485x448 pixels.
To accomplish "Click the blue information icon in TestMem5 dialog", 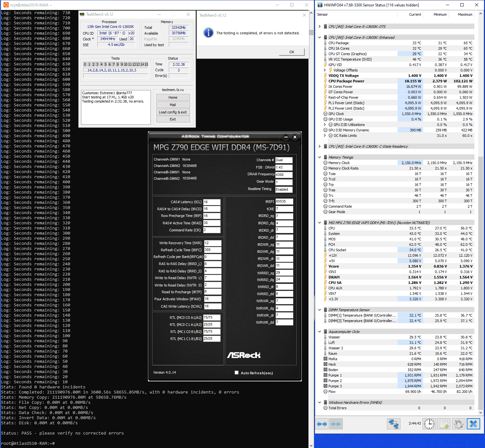I will click(x=209, y=33).
